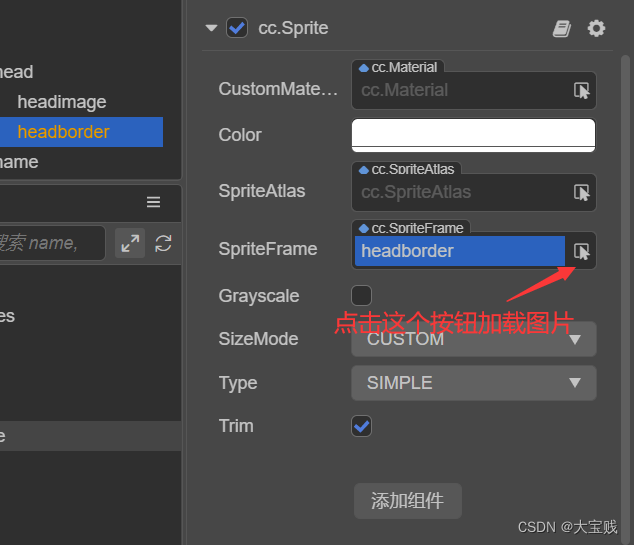Select the headimage node in hierarchy
Screen dimensions: 634x545
(x=61, y=102)
